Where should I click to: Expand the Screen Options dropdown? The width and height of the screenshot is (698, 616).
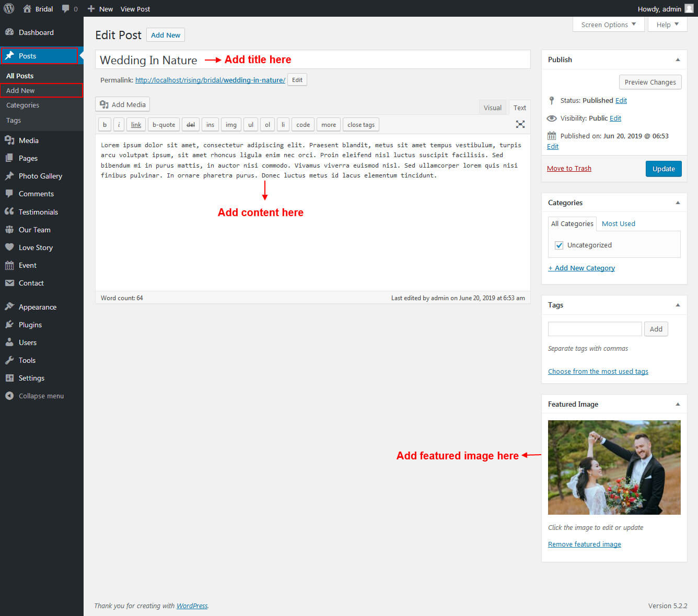[609, 25]
